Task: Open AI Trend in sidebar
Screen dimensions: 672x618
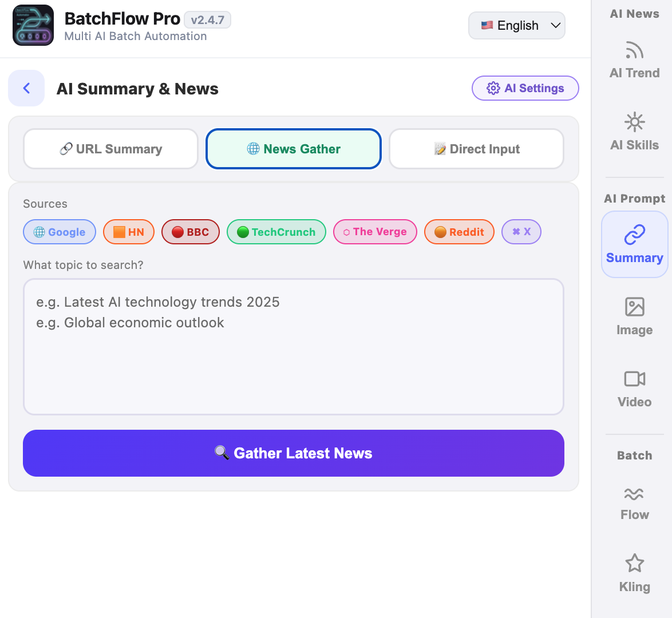Action: 634,61
